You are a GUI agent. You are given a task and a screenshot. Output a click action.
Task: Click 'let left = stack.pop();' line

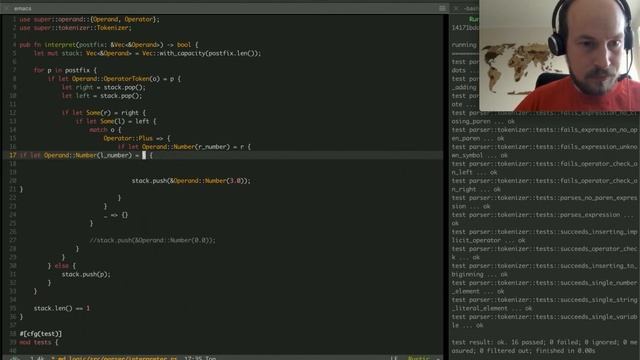point(102,96)
